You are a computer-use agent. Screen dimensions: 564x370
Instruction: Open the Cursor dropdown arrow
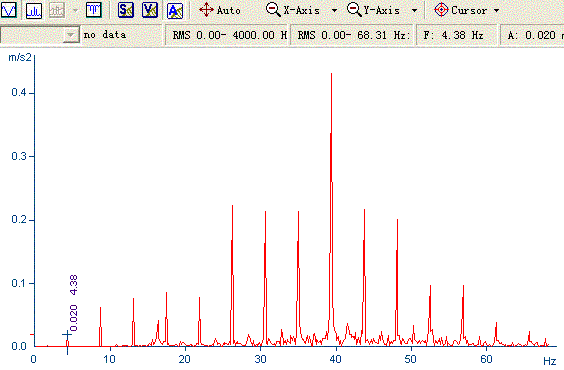497,11
